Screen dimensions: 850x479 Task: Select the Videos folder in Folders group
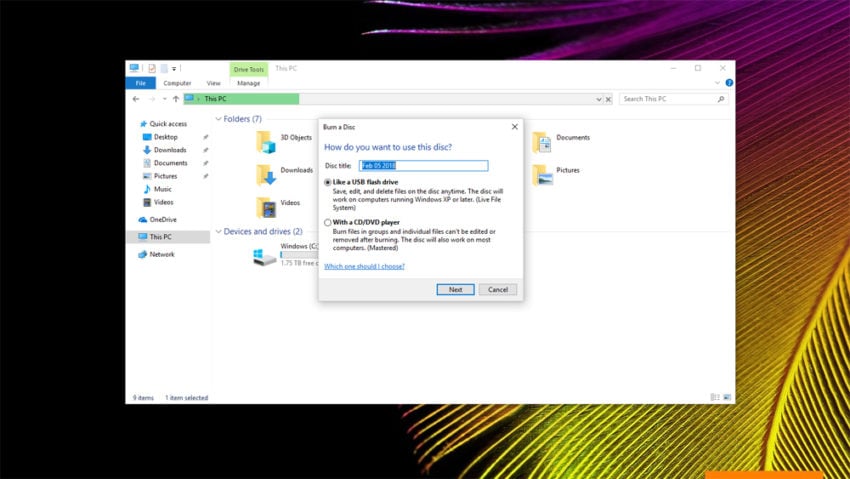(278, 208)
